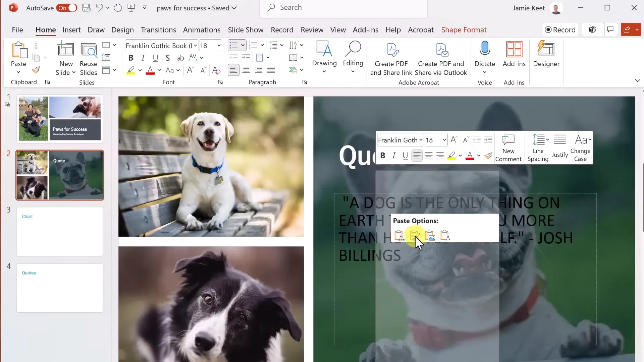Open Reuse Slides
The image size is (644, 362).
click(89, 59)
